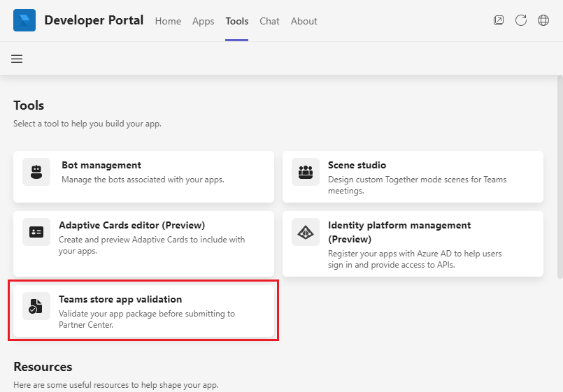Click 'Design custom Together mode scenes' description
The height and width of the screenshot is (392, 563).
418,185
